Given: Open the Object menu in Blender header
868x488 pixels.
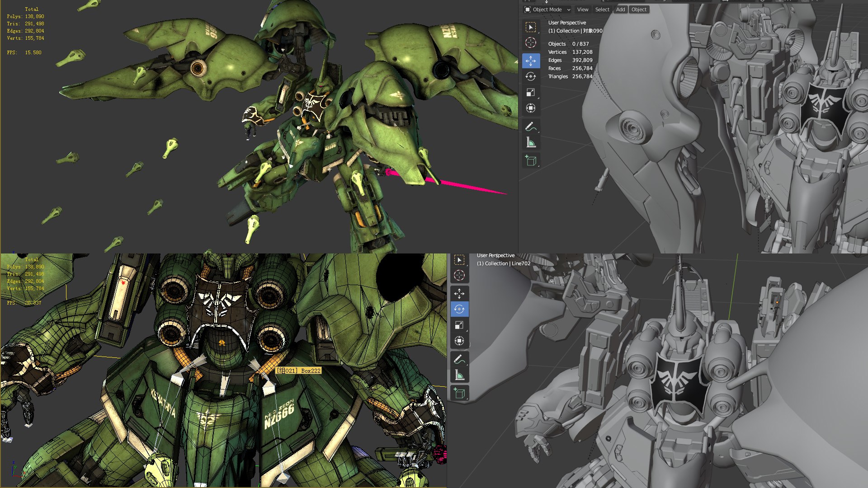Looking at the screenshot, I should [639, 9].
